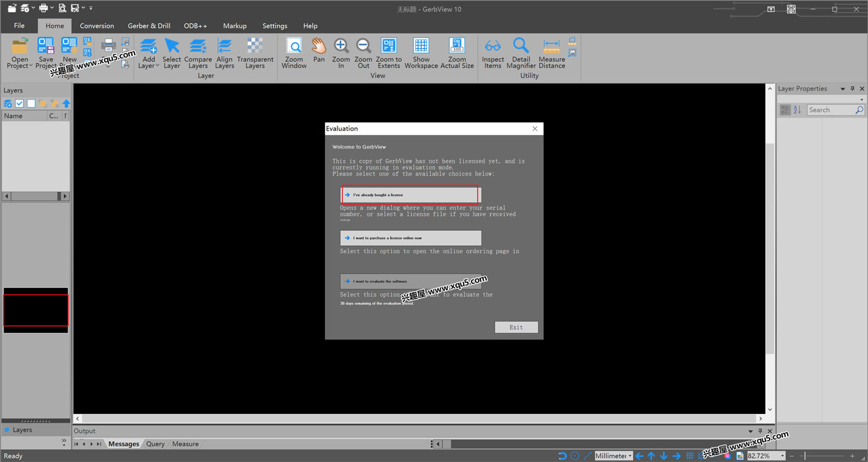Click Show Workspace in the ribbon
Screen dimensions: 868x462
[421, 53]
